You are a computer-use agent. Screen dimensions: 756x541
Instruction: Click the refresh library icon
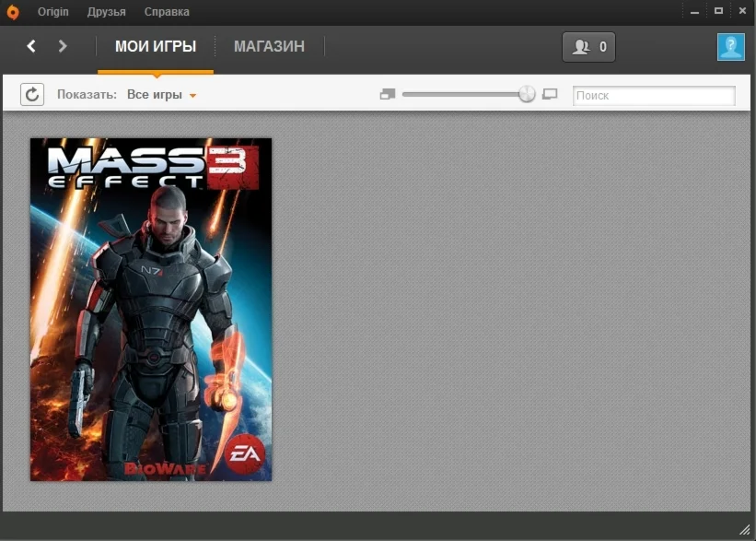click(x=32, y=93)
